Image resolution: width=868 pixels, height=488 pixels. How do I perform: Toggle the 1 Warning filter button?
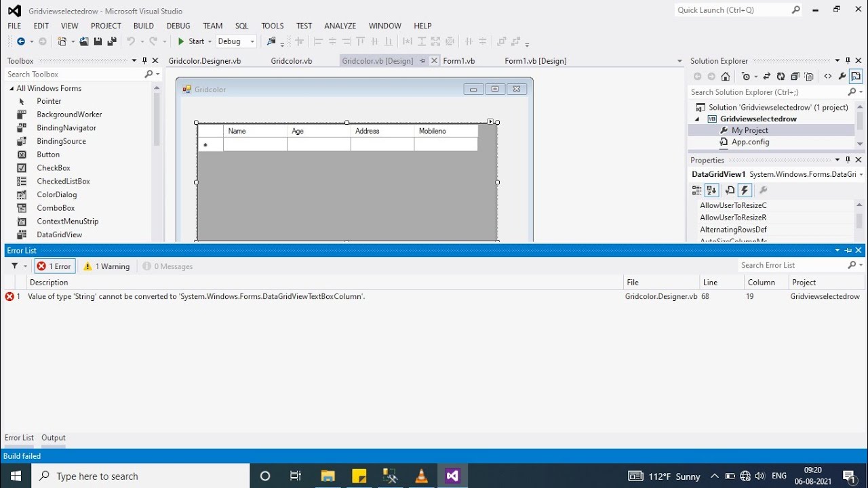[106, 266]
